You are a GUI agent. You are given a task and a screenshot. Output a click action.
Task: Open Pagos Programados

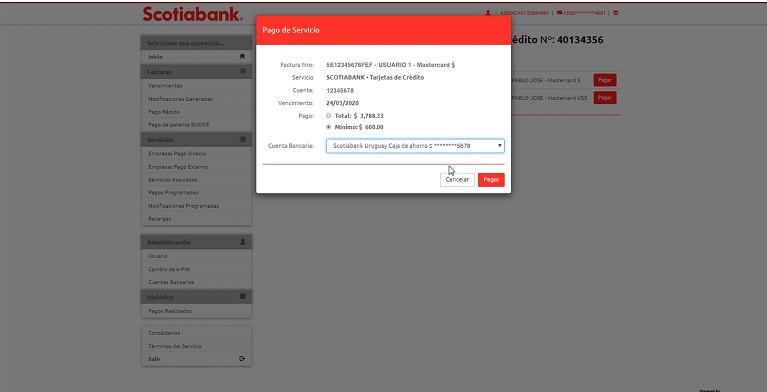point(196,193)
